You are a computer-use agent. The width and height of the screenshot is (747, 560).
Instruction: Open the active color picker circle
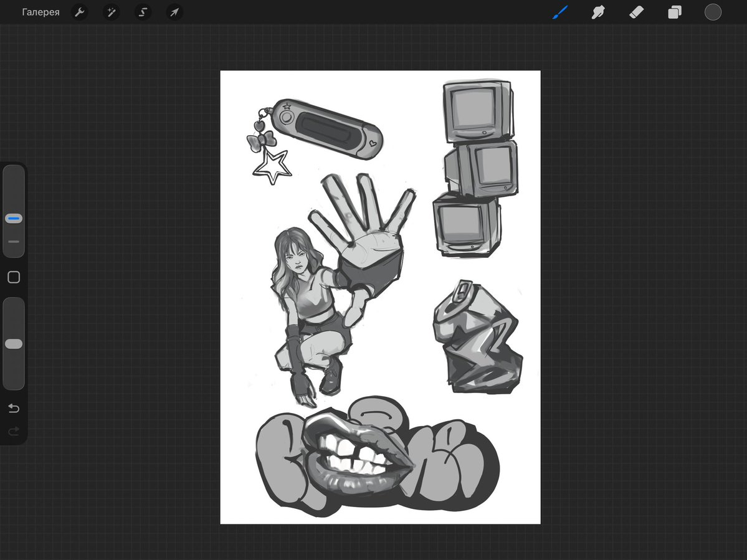point(713,12)
